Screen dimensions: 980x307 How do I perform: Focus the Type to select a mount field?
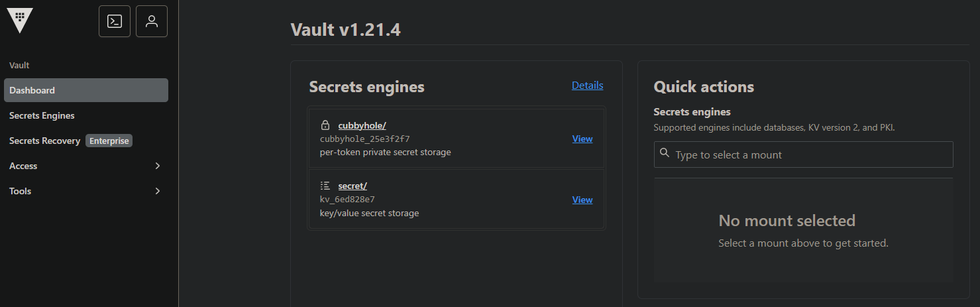pos(808,154)
